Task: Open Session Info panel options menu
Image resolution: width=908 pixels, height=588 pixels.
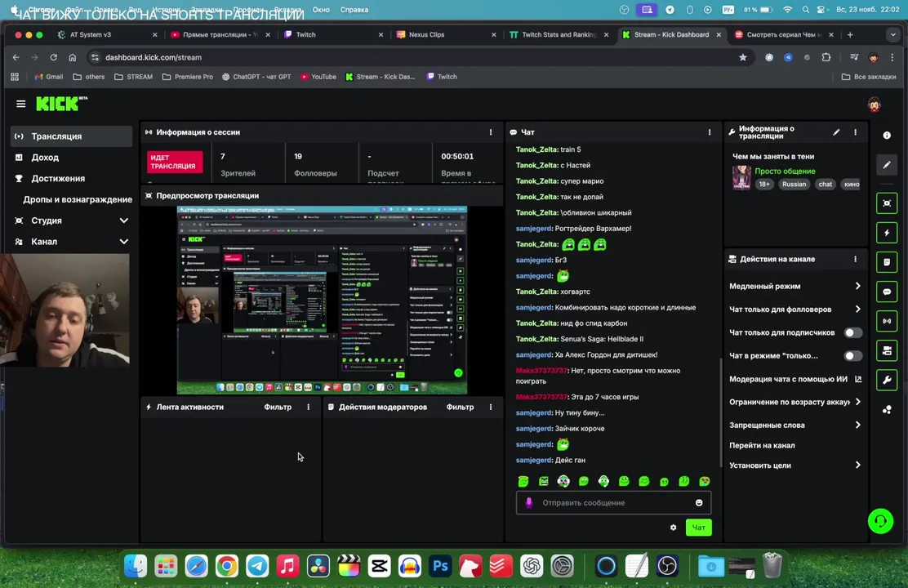Action: (491, 132)
